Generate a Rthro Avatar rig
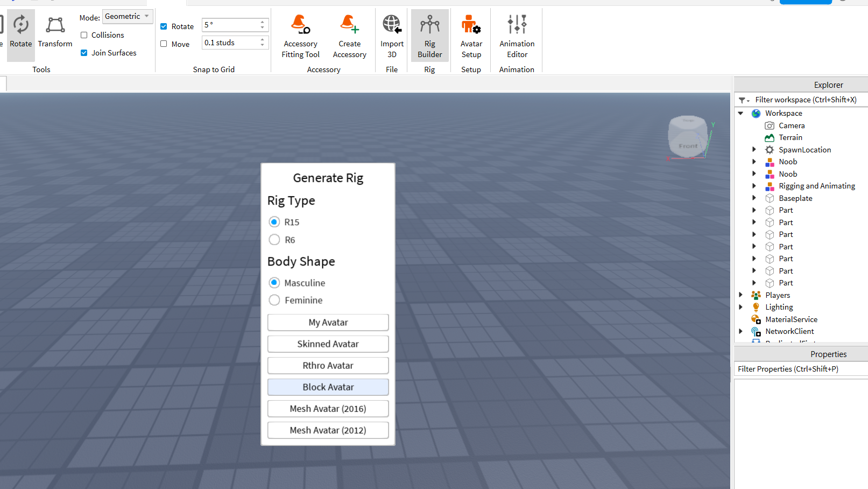 click(328, 366)
